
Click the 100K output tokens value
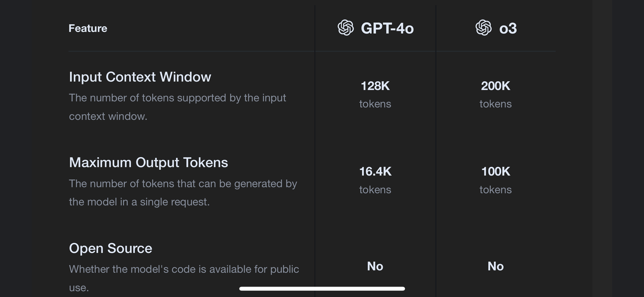click(x=496, y=171)
